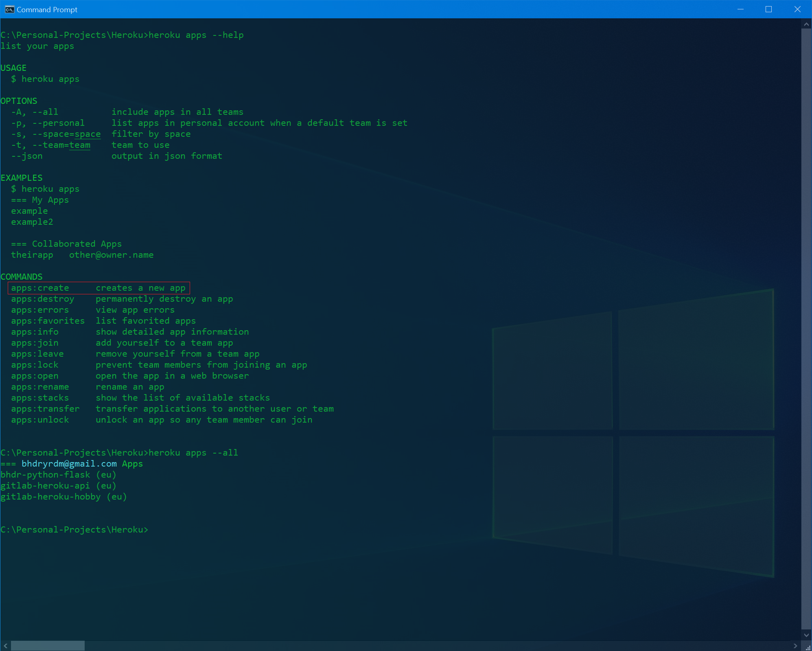Click the USAGE heading

[13, 68]
